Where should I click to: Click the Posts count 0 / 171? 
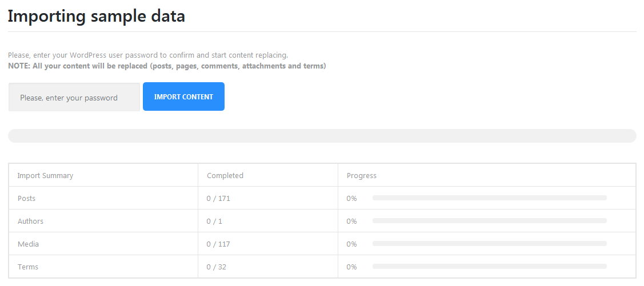click(x=218, y=199)
